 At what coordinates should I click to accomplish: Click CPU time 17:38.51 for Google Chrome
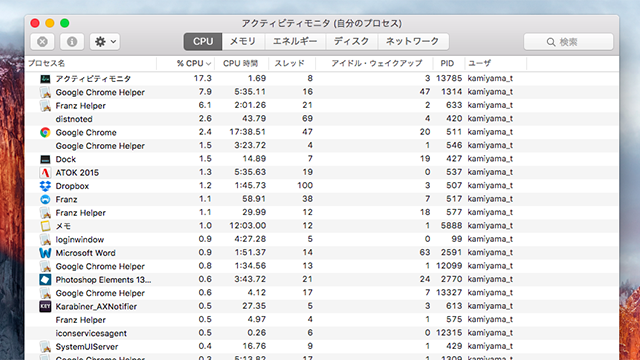click(247, 132)
